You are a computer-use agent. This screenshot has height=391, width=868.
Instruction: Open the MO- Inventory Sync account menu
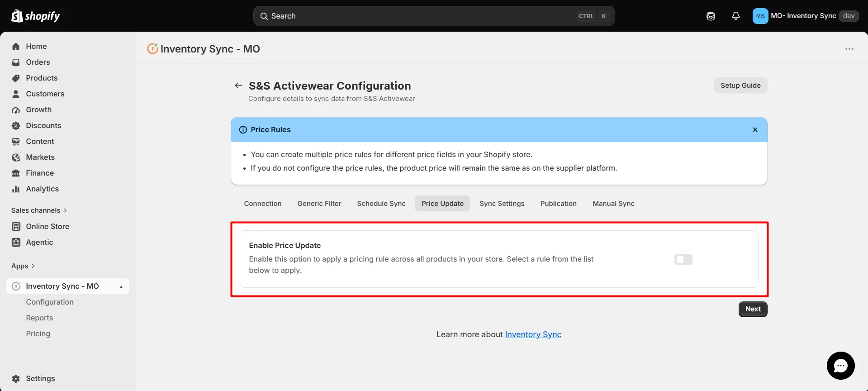pos(805,16)
